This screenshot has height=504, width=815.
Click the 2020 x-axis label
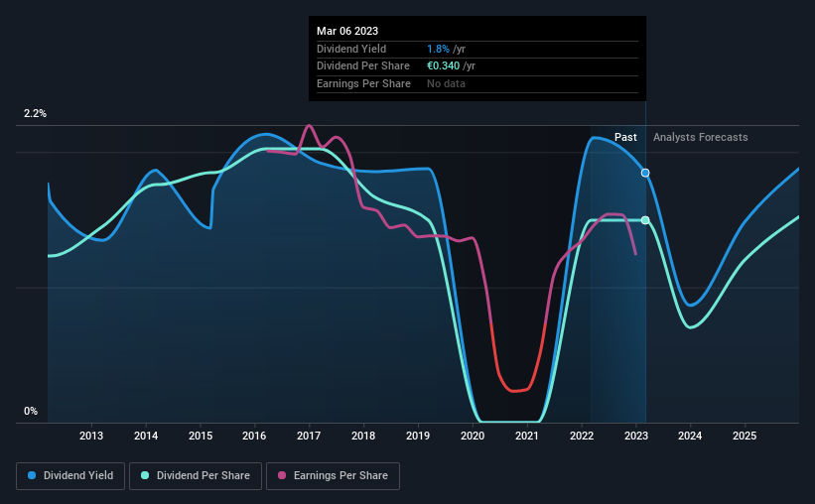coord(473,436)
